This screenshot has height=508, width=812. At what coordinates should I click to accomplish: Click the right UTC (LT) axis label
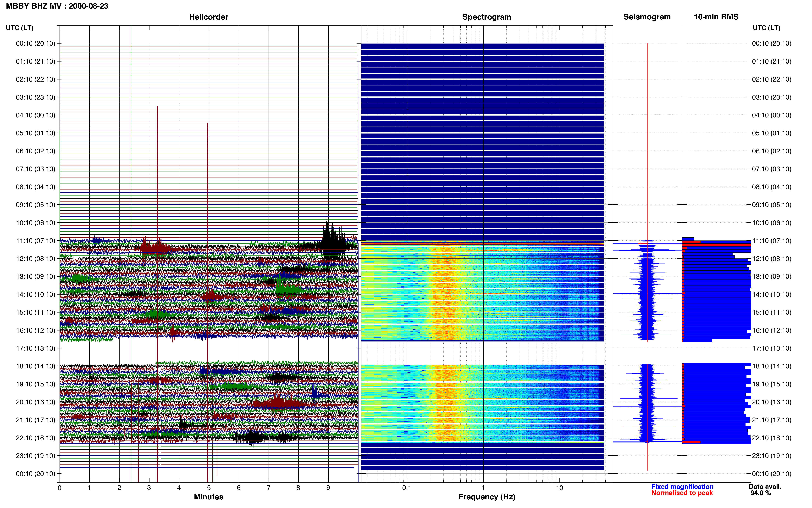(x=766, y=28)
